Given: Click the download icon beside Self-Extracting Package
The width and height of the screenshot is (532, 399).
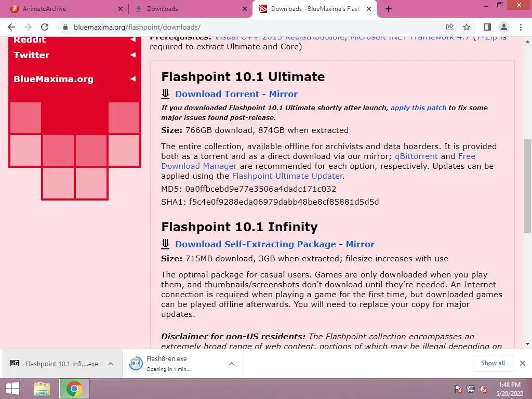Looking at the screenshot, I should click(165, 244).
